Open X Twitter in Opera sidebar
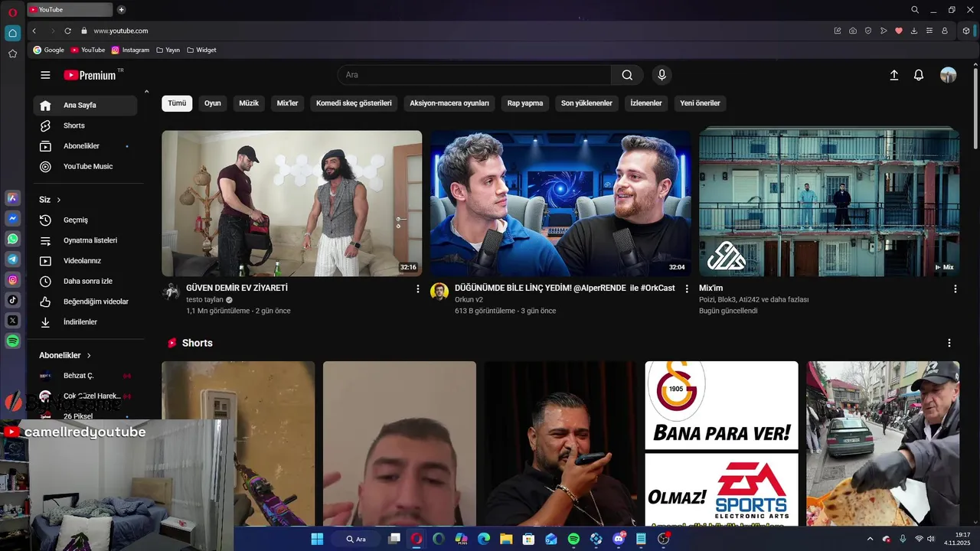 coord(12,321)
